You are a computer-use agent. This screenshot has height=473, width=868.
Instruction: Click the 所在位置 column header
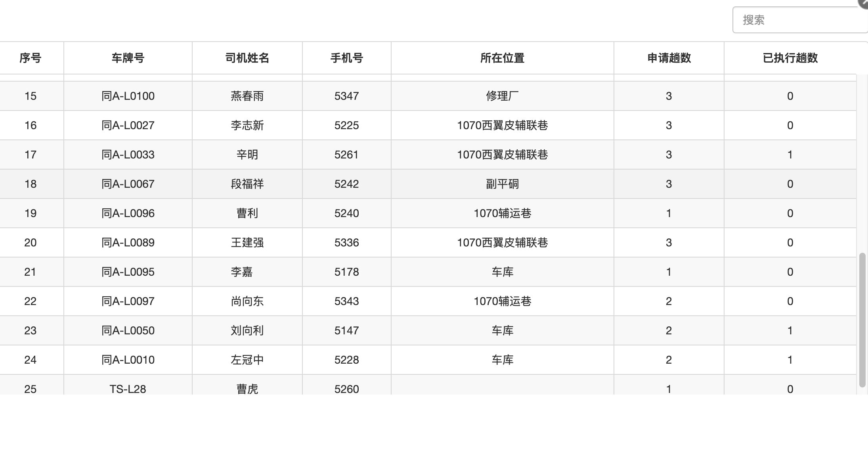coord(502,58)
